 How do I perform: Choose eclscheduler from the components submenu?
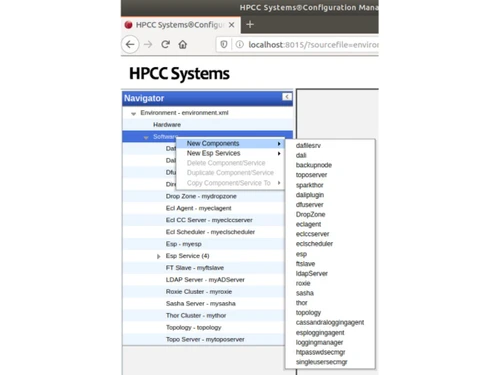[314, 244]
